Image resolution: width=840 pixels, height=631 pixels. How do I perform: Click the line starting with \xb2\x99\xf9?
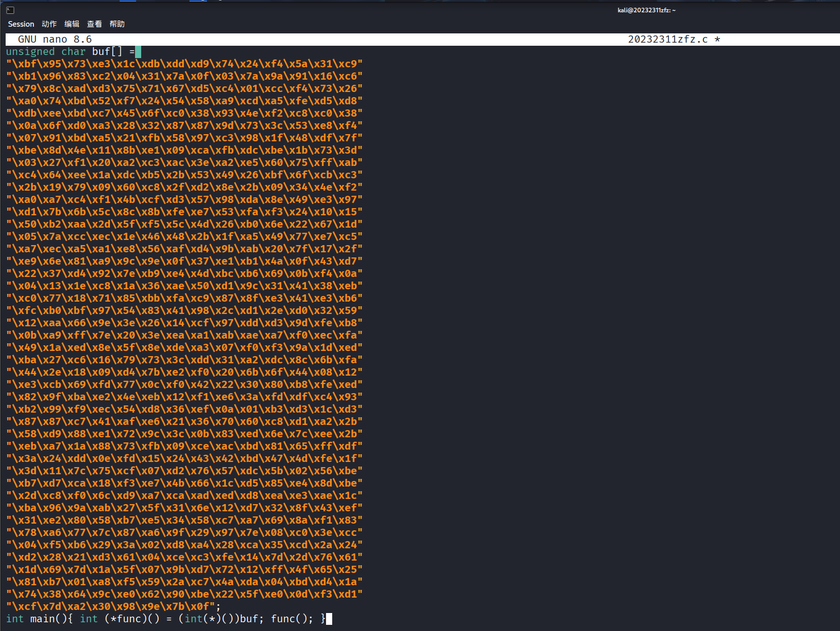[184, 410]
